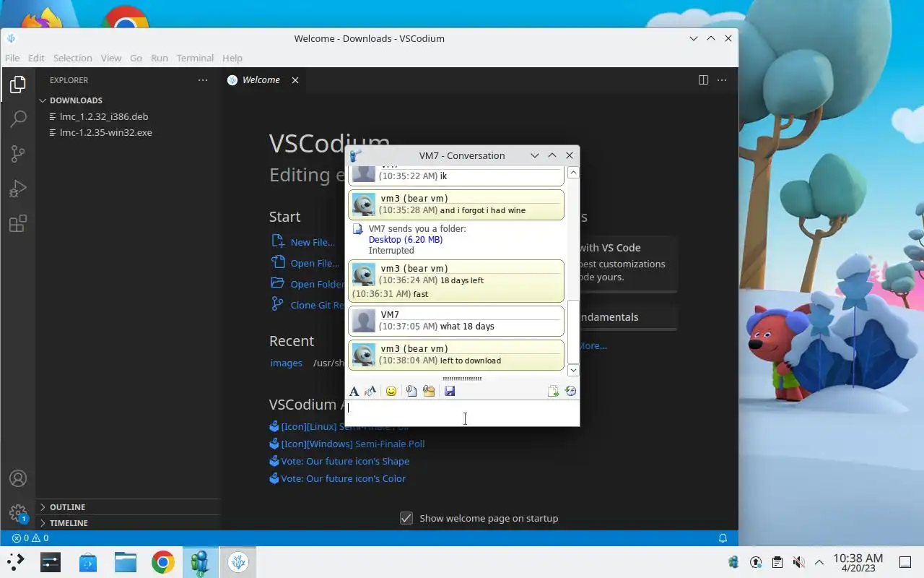Screen dimensions: 924x578
Task: Open the Edit menu
Action: pos(36,58)
